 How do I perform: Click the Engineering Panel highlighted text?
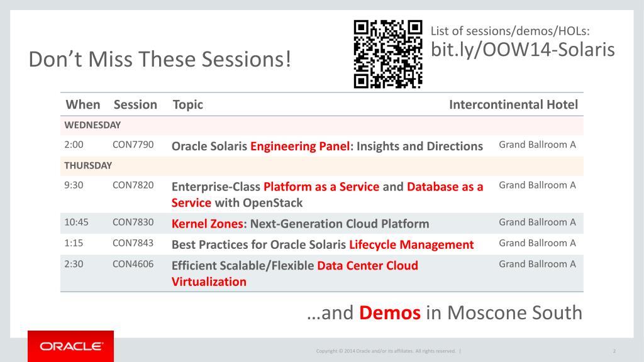pos(300,146)
